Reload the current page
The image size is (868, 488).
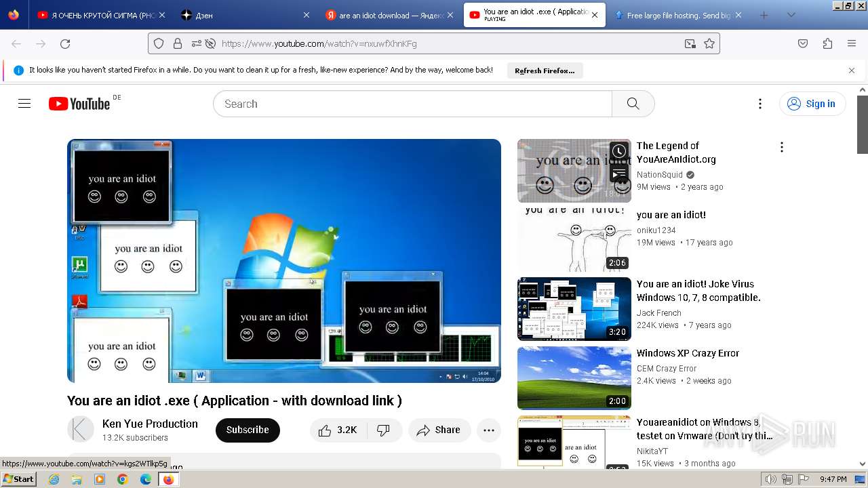[x=65, y=43]
